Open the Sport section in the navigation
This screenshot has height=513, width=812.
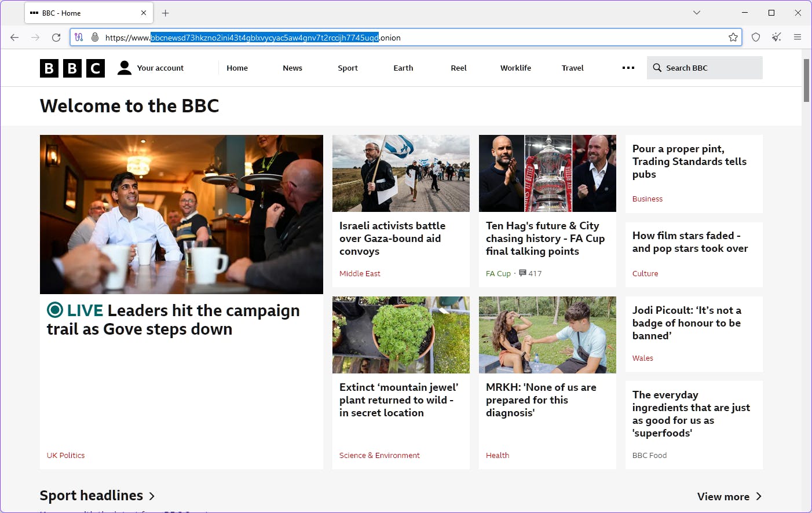point(348,68)
